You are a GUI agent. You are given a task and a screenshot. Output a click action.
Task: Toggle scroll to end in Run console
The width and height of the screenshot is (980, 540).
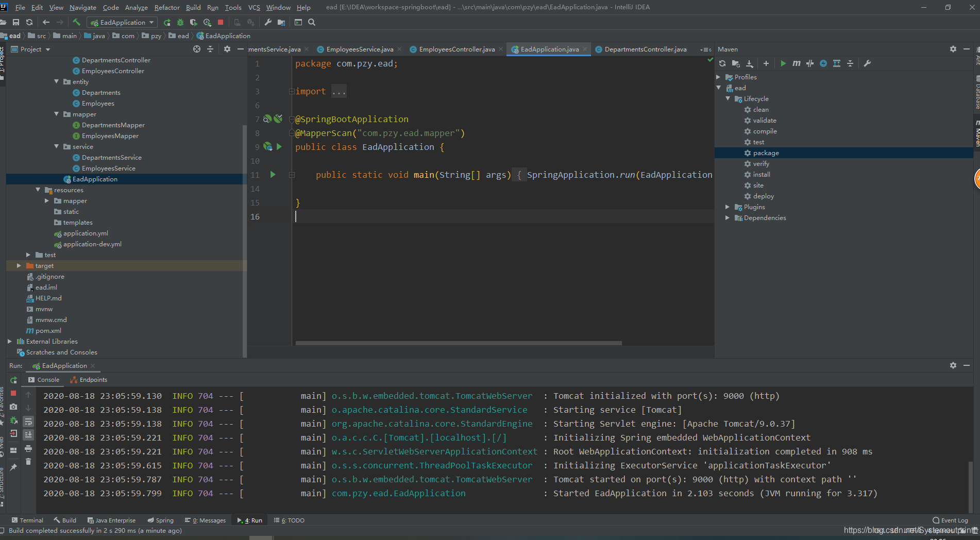click(28, 435)
